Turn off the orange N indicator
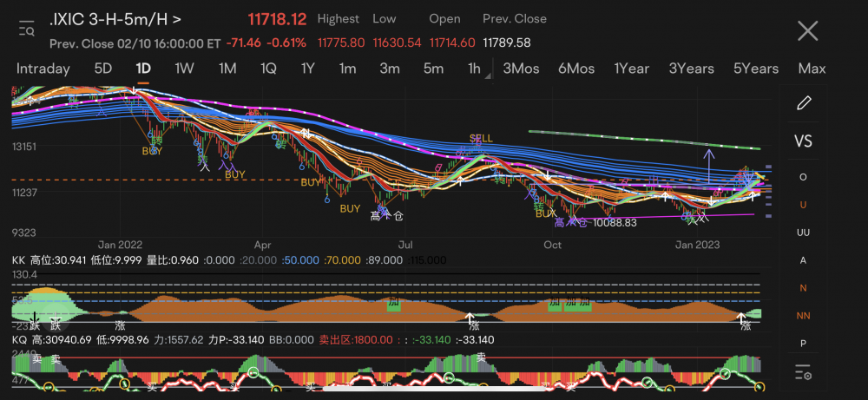The image size is (868, 400). pos(804,288)
